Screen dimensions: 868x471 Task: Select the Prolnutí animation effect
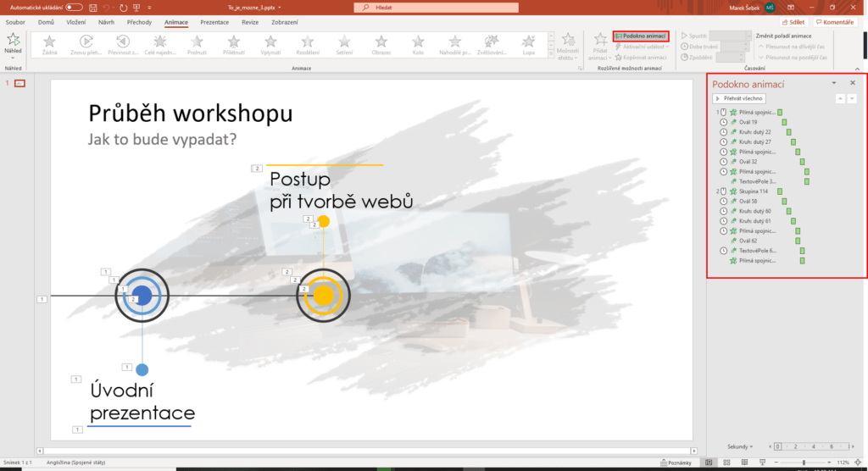click(x=197, y=44)
